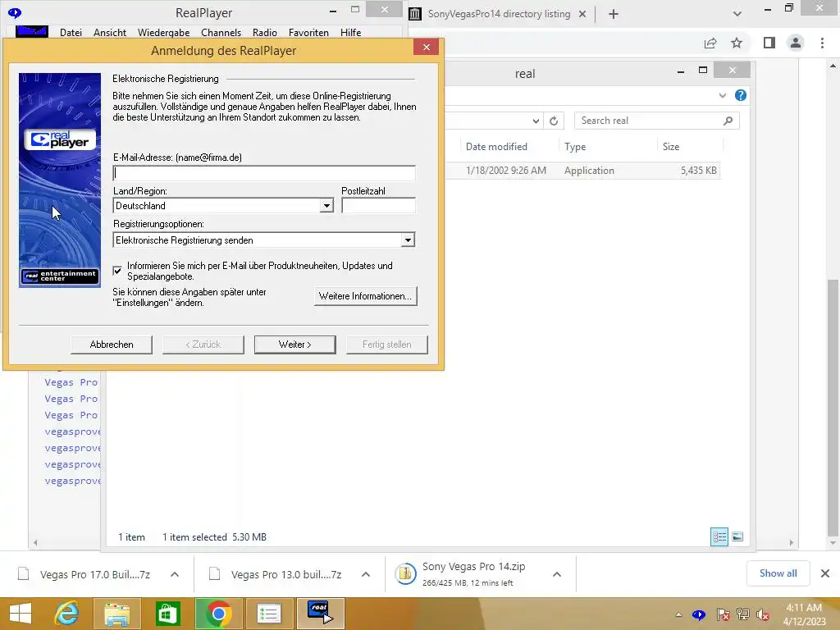This screenshot has width=840, height=630.
Task: Click the Weiter button
Action: (x=294, y=345)
